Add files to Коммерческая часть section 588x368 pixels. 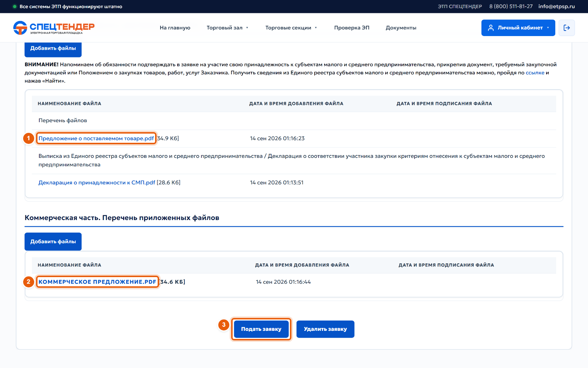pyautogui.click(x=53, y=241)
